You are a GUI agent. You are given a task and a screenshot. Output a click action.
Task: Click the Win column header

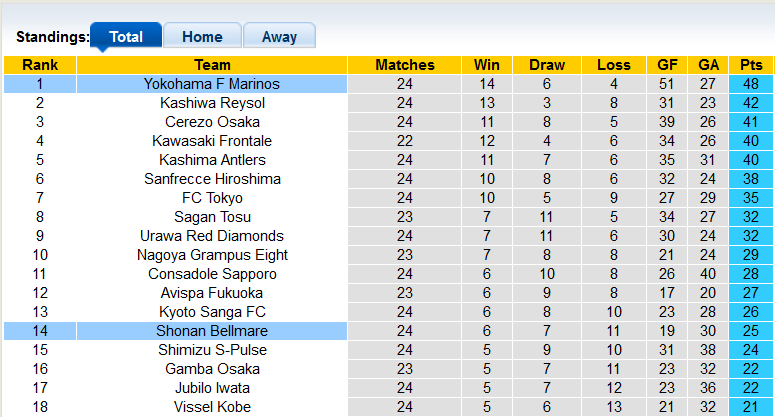(487, 65)
